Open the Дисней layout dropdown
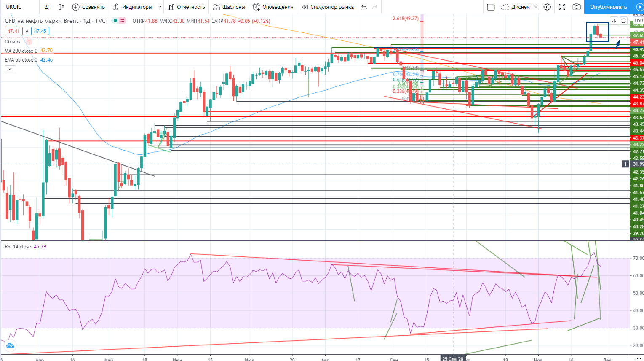The height and width of the screenshot is (361, 644). point(519,7)
